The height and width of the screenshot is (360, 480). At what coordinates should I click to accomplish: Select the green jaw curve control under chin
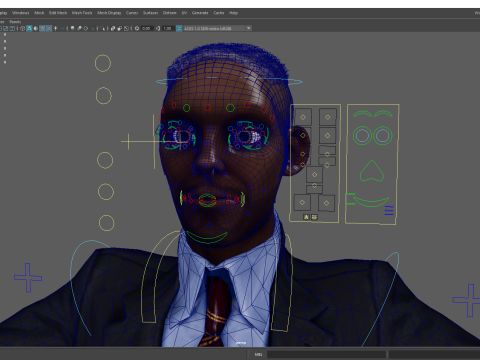(x=207, y=237)
